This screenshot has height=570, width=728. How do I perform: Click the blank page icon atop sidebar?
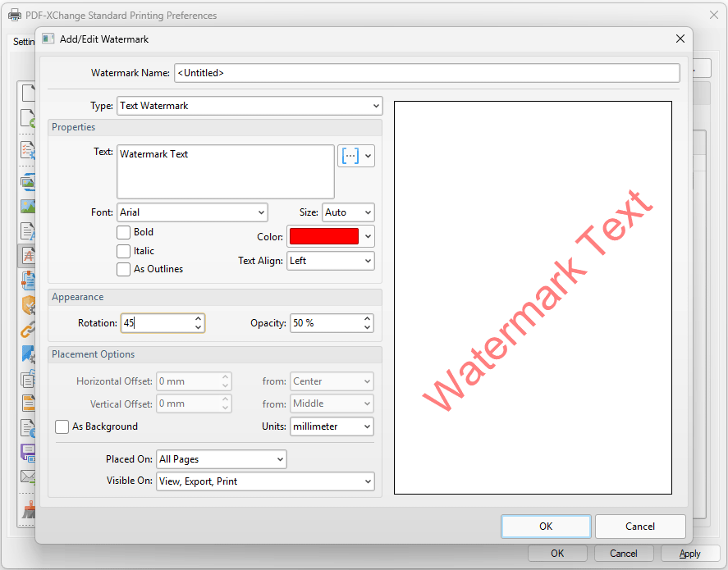click(28, 93)
